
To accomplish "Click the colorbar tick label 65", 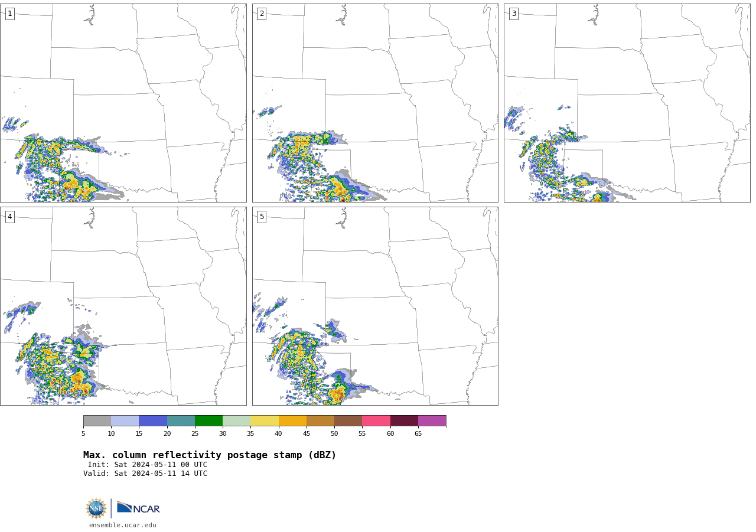I will coord(418,434).
